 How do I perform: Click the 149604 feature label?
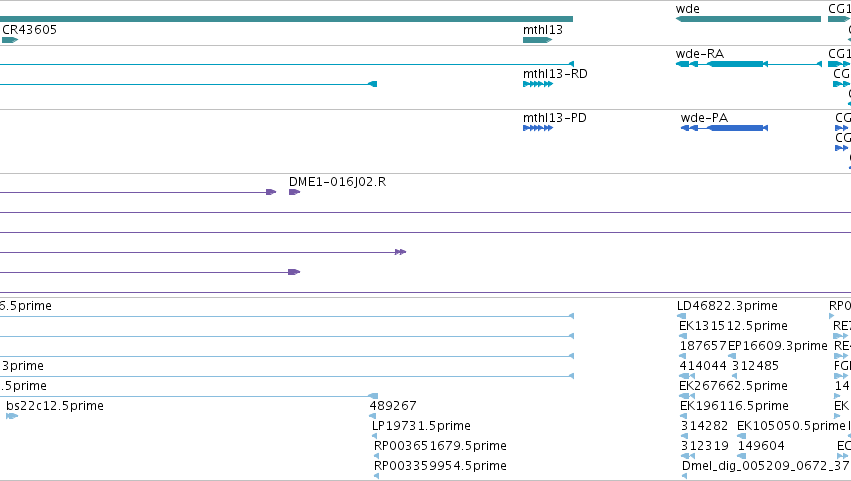tap(761, 446)
